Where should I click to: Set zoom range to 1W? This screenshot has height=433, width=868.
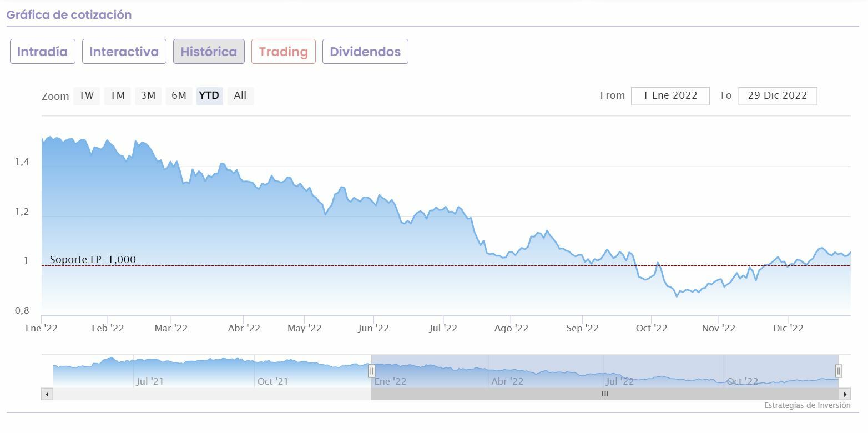(86, 95)
